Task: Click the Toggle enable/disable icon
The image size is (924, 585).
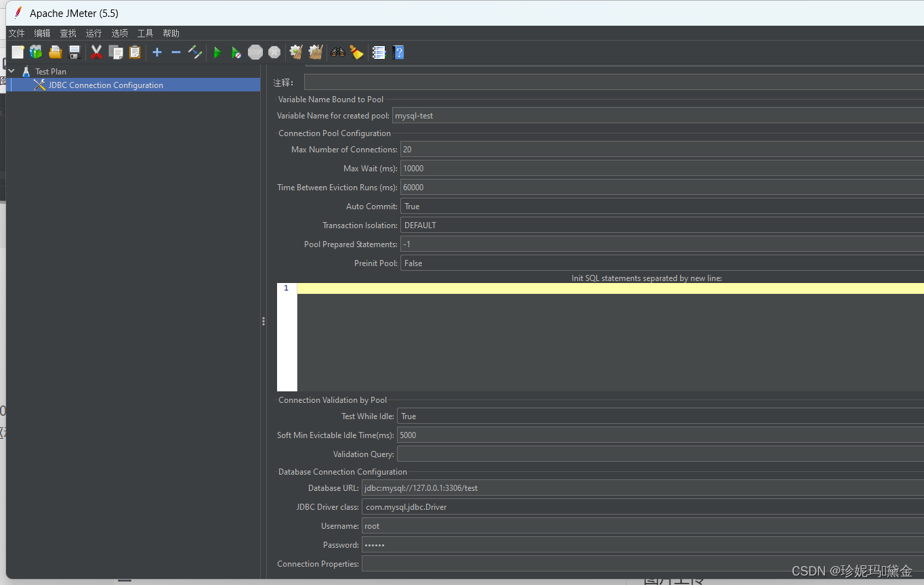Action: pos(195,52)
